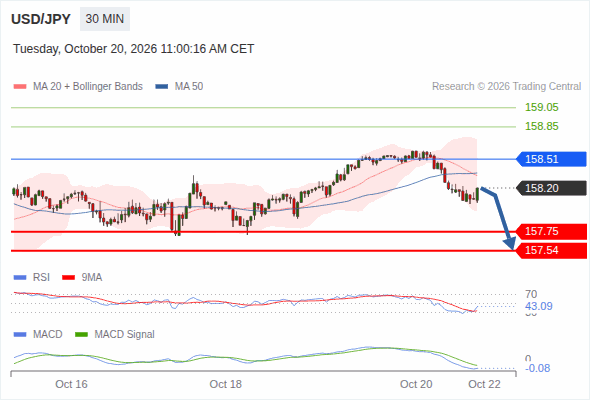Click the 'RSI' legend label
The width and height of the screenshot is (590, 400).
pyautogui.click(x=41, y=277)
